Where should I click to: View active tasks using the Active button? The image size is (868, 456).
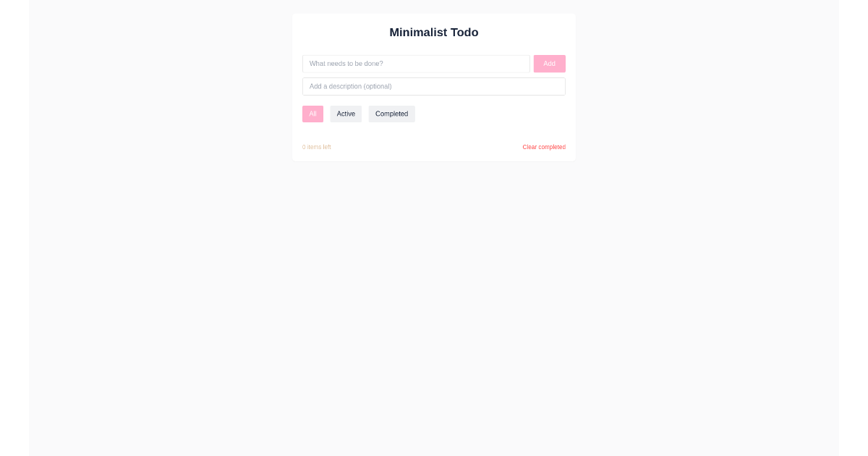(x=346, y=114)
